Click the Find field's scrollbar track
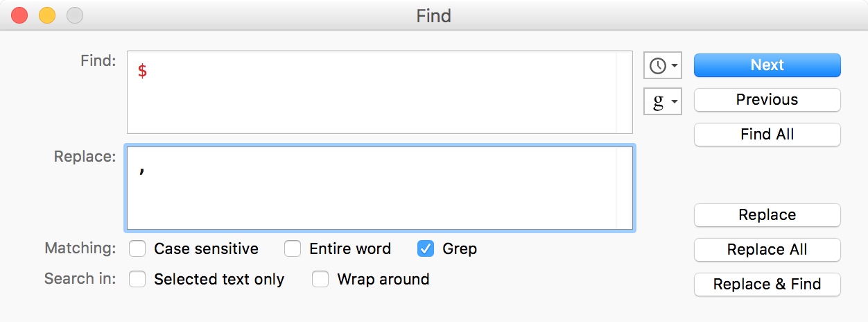 click(x=624, y=92)
